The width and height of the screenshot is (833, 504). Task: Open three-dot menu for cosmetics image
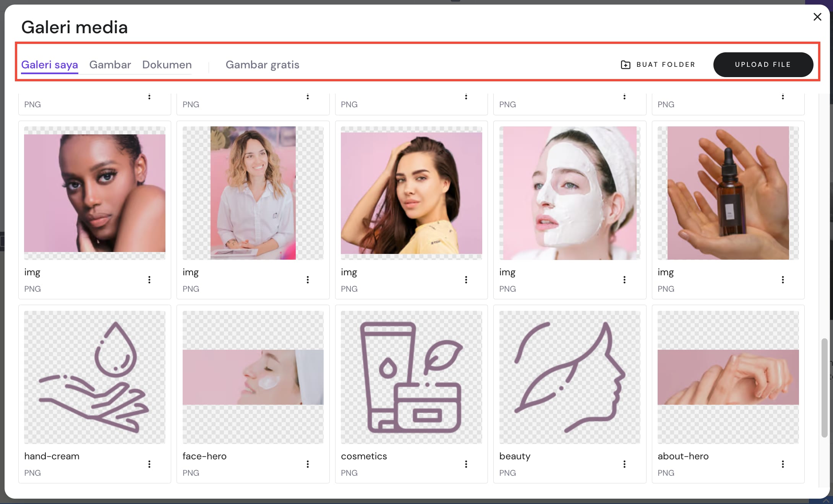pyautogui.click(x=466, y=464)
